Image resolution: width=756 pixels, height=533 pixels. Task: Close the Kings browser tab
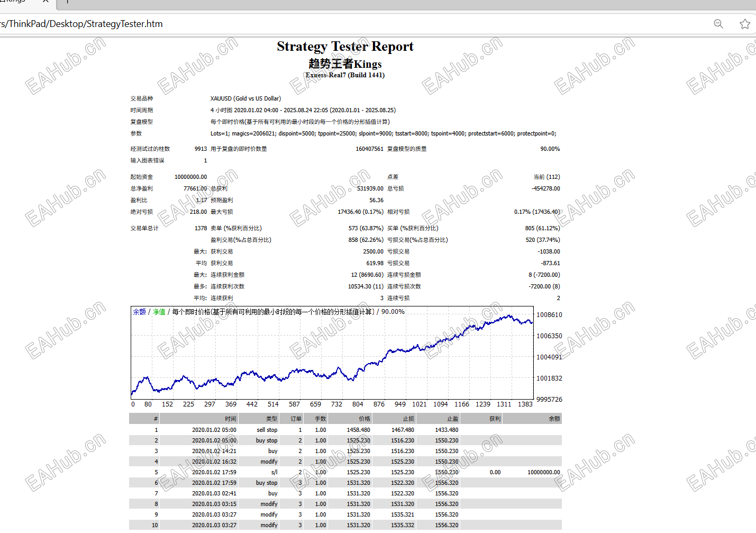click(45, 2)
